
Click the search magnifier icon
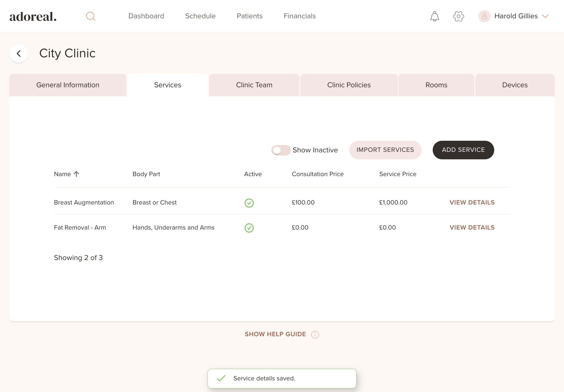pos(91,16)
